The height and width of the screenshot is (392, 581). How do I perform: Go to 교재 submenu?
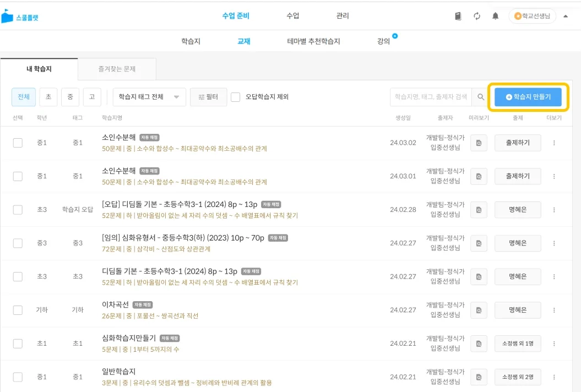(244, 41)
